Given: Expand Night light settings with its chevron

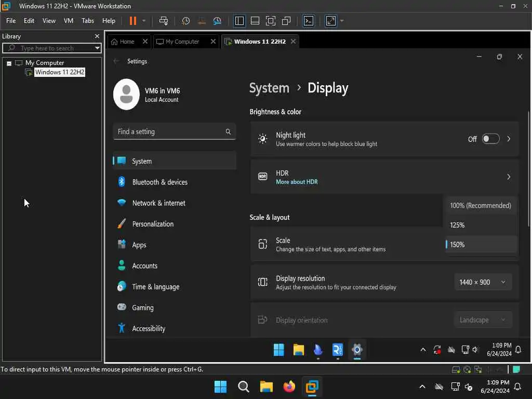Looking at the screenshot, I should point(509,139).
